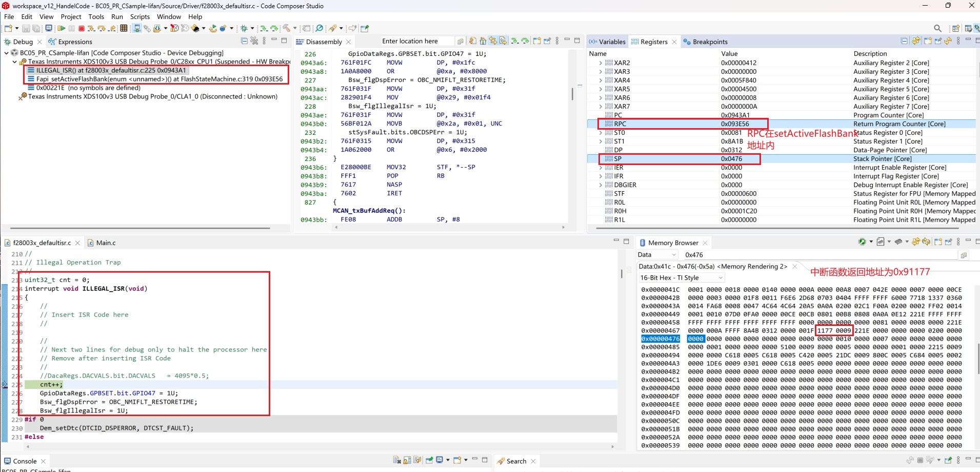980x472 pixels.
Task: Click the home icon in Disassembly view toolbar
Action: point(483,41)
